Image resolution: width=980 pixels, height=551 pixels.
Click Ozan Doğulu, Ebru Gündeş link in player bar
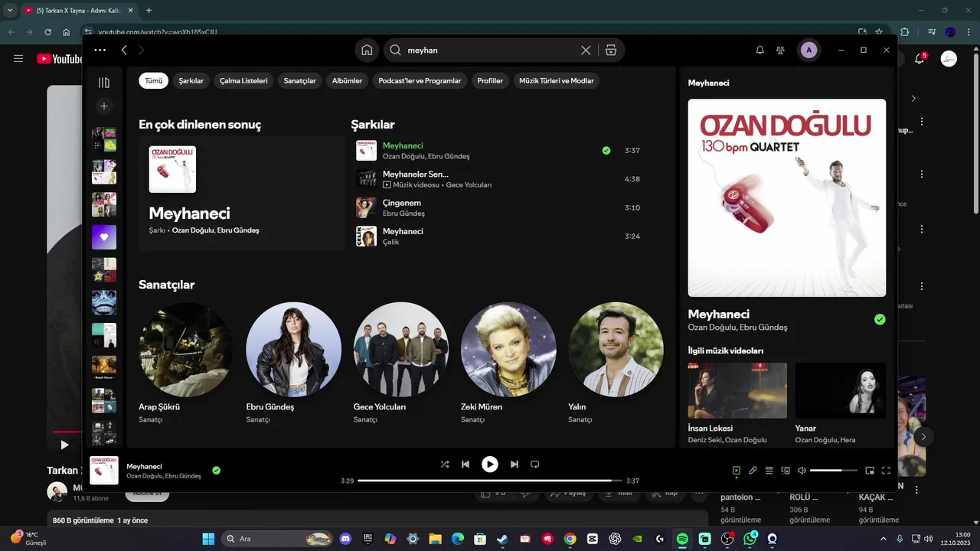click(164, 476)
